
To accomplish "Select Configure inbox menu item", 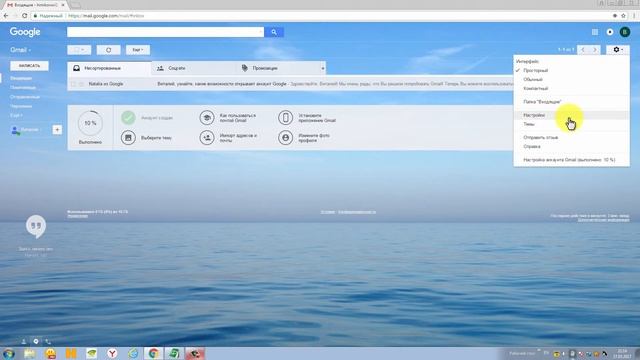I will (x=571, y=102).
